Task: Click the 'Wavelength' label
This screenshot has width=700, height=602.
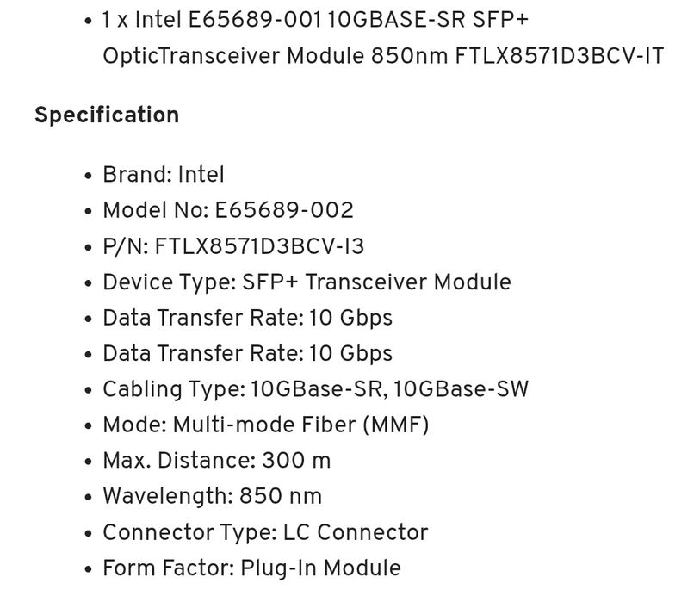Action: coord(165,496)
